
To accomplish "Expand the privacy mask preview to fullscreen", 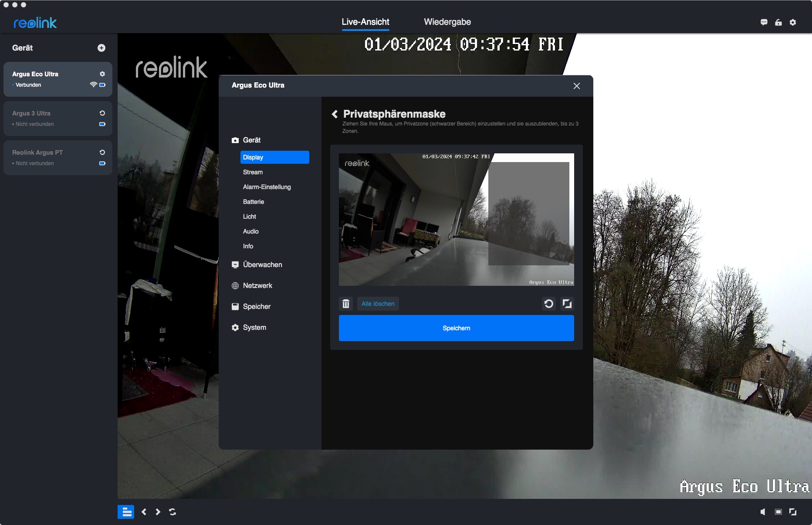I will pos(567,304).
